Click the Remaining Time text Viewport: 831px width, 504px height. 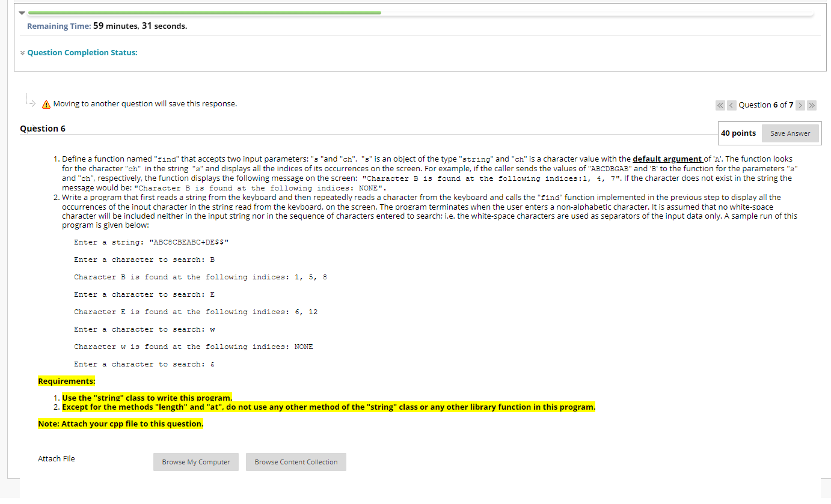(107, 26)
